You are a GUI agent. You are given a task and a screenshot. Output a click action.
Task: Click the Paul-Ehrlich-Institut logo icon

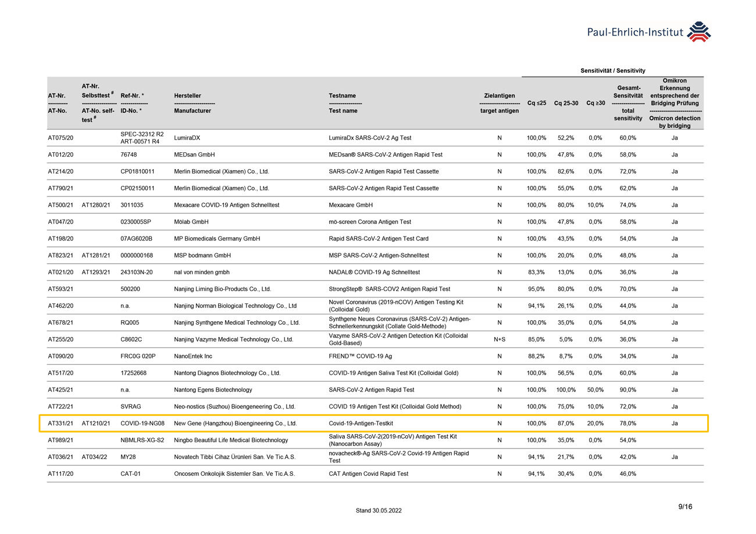pos(699,32)
